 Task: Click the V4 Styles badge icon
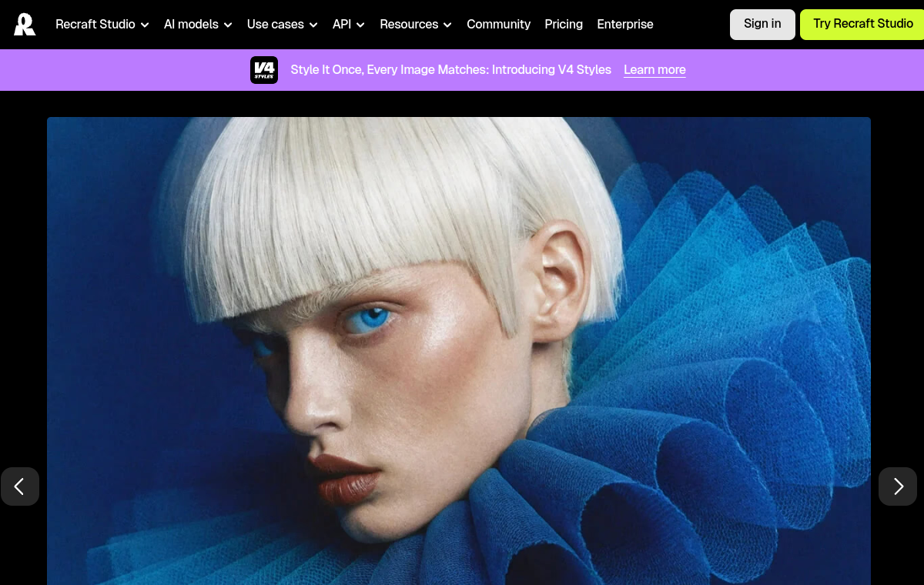point(264,70)
